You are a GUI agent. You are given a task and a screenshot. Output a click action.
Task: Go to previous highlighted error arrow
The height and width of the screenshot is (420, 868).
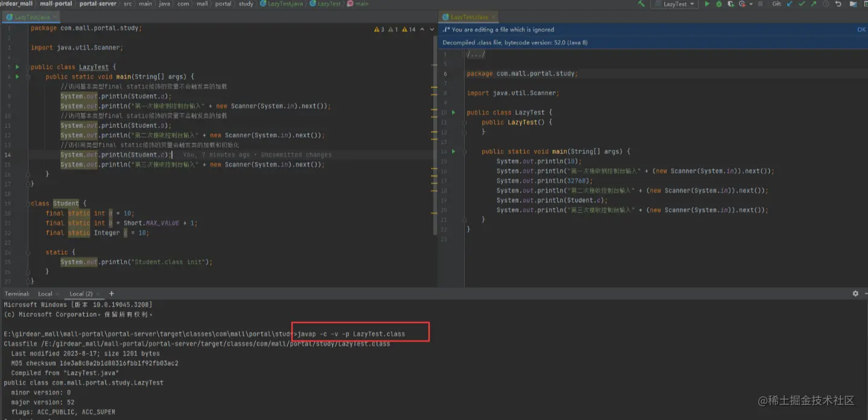coord(423,30)
